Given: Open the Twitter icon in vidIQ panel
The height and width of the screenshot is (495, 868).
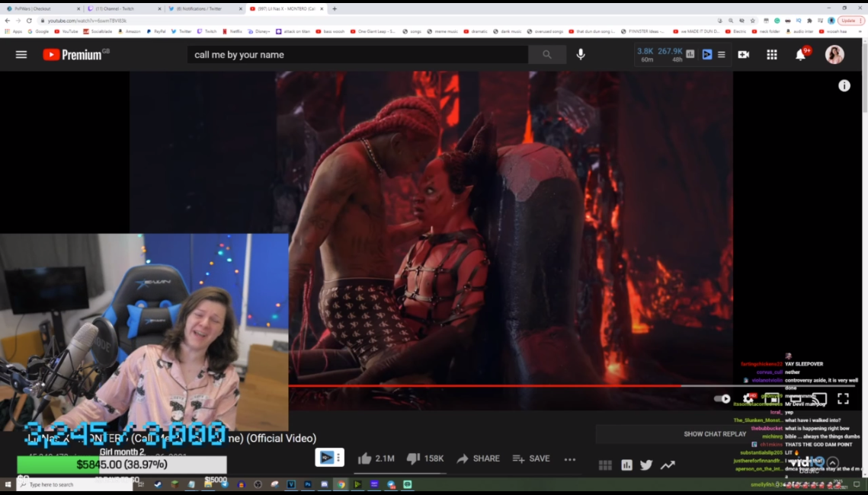Looking at the screenshot, I should pos(646,465).
